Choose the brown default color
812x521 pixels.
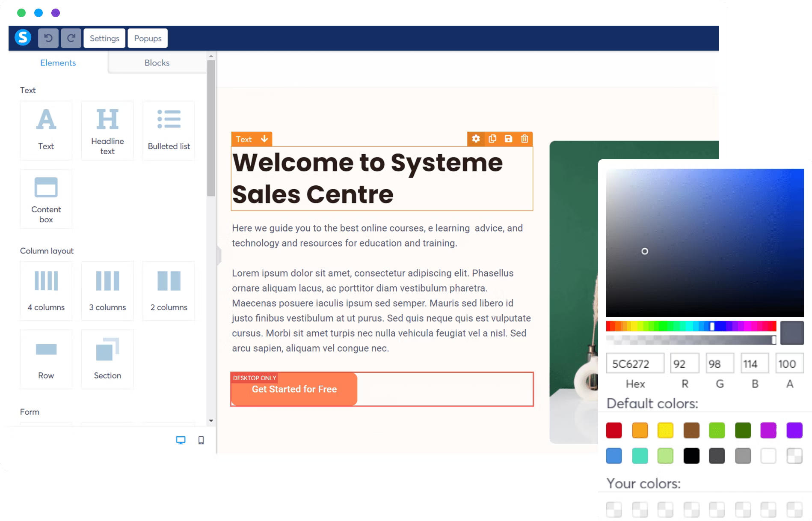click(x=691, y=430)
